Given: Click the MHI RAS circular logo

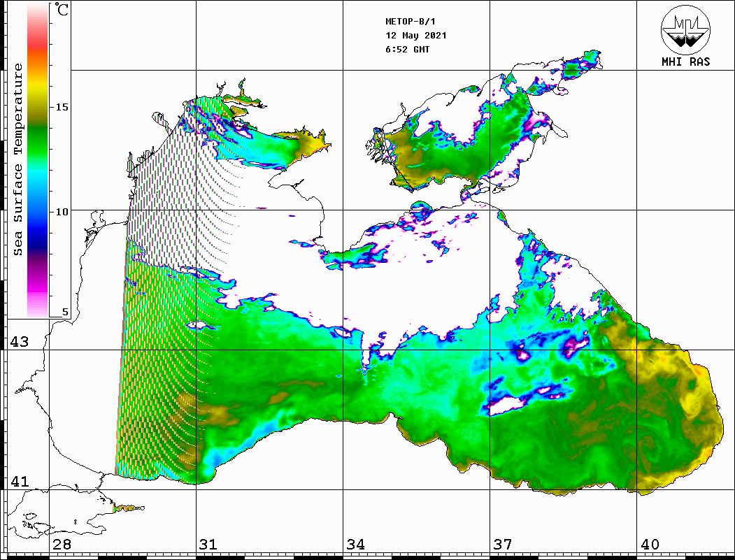Looking at the screenshot, I should click(685, 30).
